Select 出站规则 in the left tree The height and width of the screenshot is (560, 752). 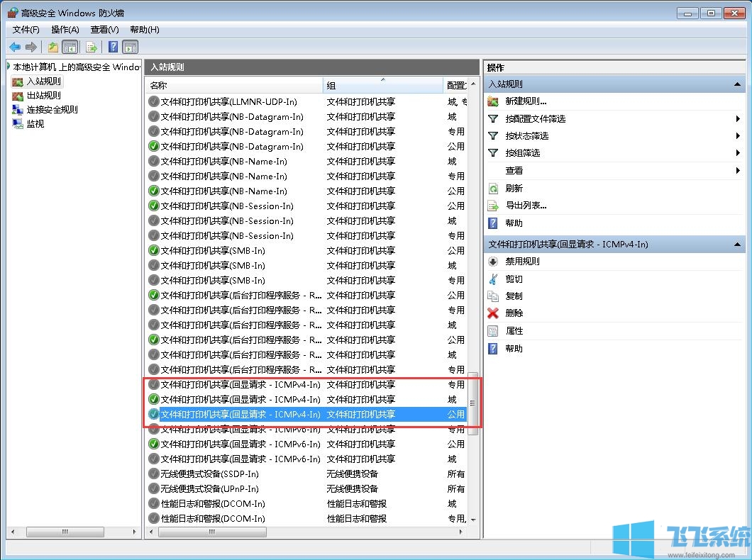tap(43, 95)
